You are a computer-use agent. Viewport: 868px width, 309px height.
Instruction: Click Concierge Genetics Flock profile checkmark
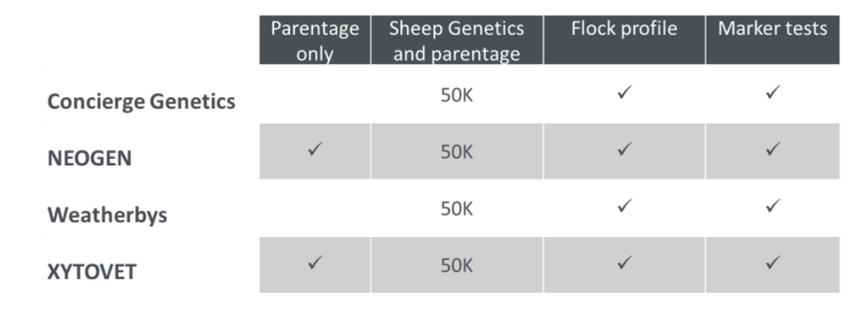coord(624,93)
